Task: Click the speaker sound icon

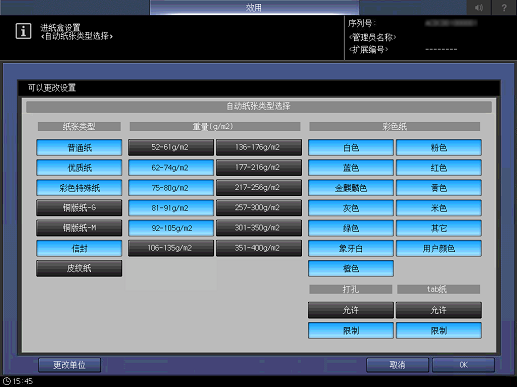Action: click(478, 7)
